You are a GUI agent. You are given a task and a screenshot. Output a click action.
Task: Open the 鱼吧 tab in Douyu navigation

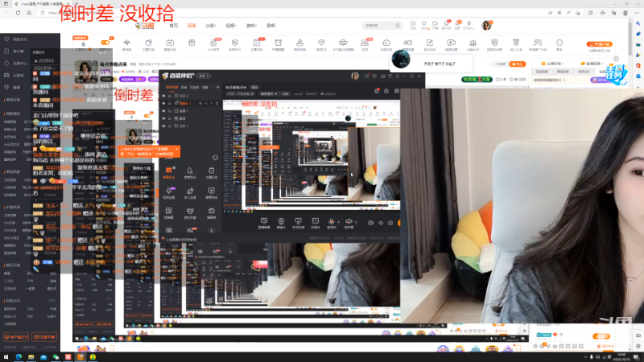270,26
